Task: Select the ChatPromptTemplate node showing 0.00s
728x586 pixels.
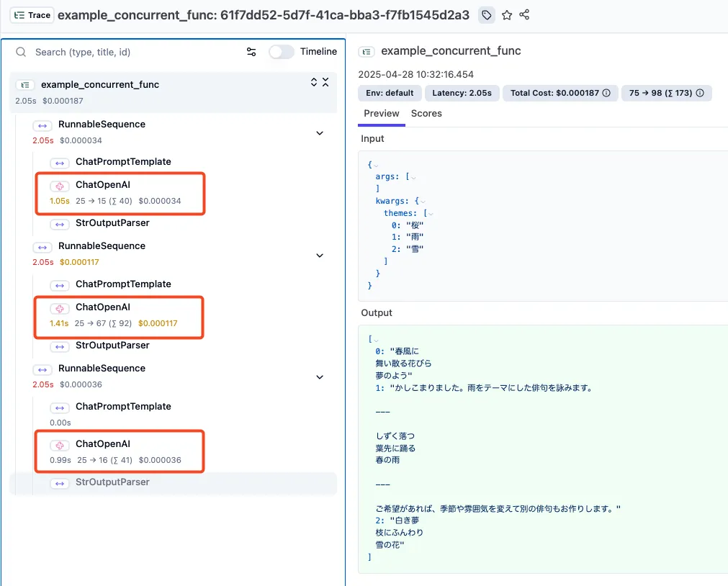Action: tap(123, 407)
